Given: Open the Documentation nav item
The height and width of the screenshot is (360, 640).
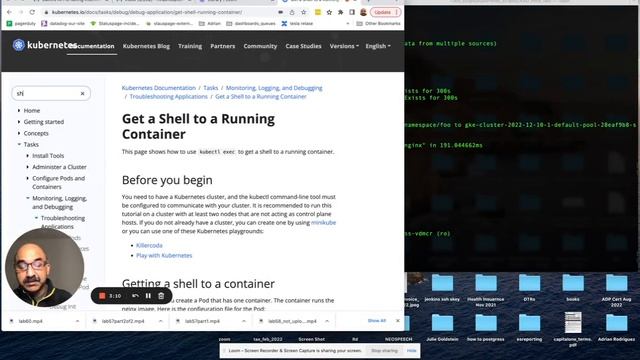Looking at the screenshot, I should click(92, 46).
